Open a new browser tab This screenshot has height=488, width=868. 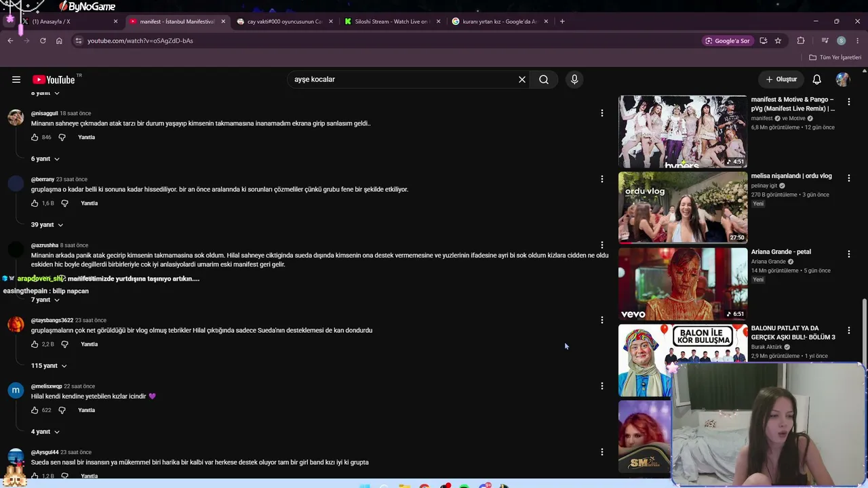click(x=562, y=22)
